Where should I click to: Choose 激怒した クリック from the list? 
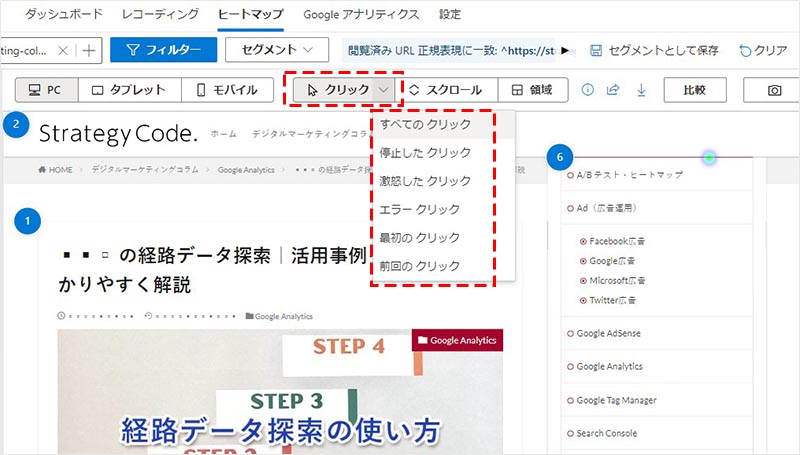[425, 181]
